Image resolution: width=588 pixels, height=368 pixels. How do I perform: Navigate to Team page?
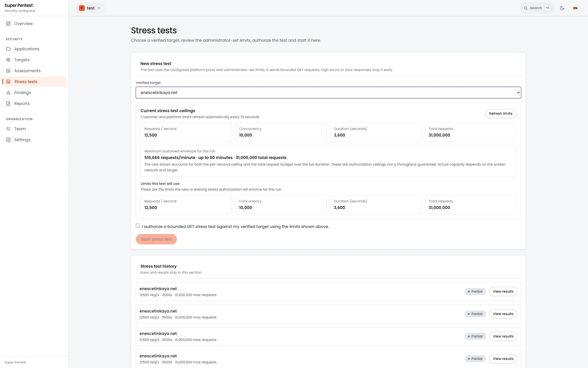coord(34,129)
